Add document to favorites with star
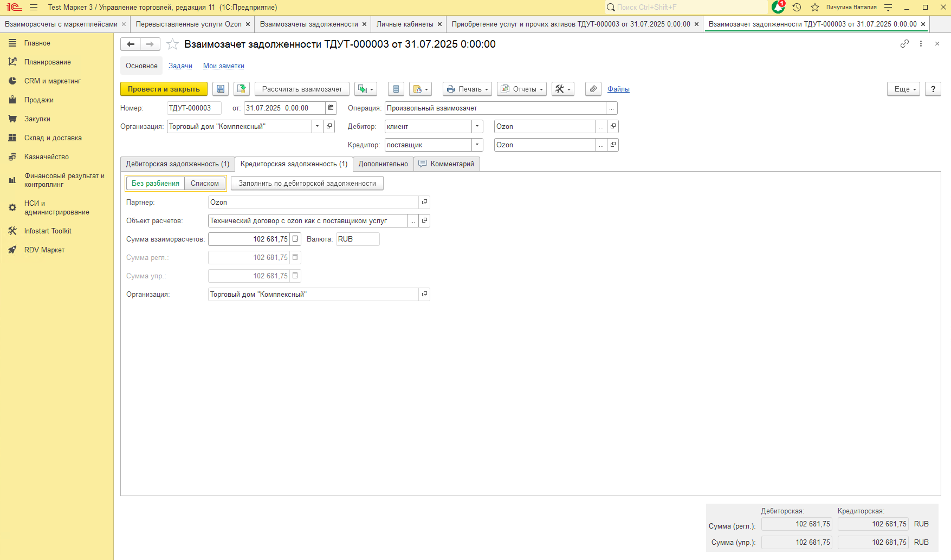The image size is (951, 560). [x=172, y=44]
